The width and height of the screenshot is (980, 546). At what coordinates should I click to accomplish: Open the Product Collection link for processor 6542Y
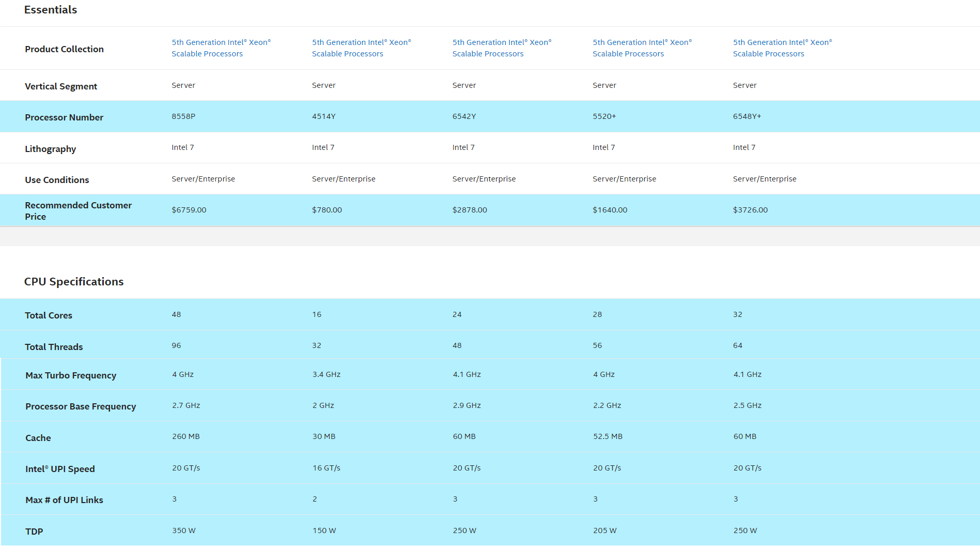point(502,48)
